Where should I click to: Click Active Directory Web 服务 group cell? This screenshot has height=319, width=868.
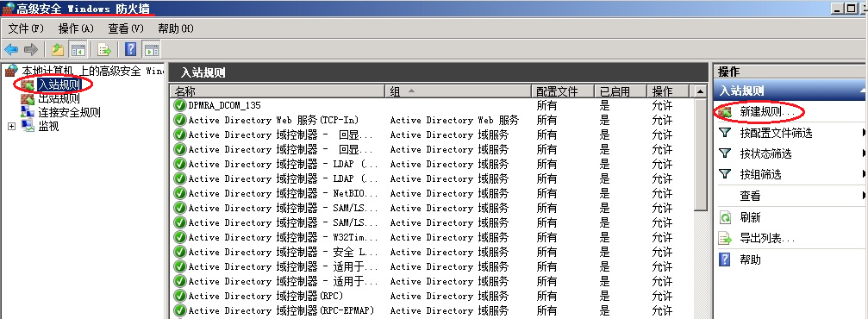pyautogui.click(x=454, y=120)
